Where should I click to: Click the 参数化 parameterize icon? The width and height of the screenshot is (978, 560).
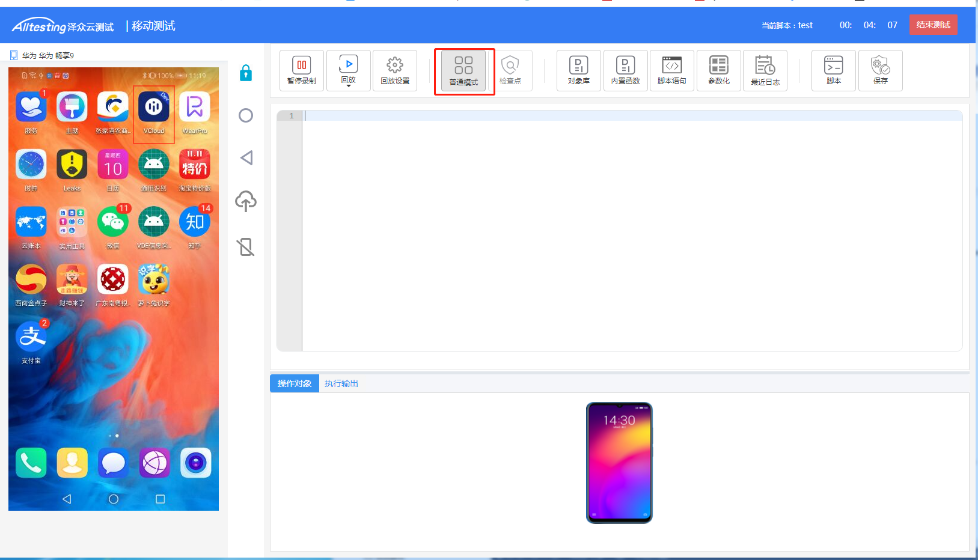pyautogui.click(x=718, y=70)
